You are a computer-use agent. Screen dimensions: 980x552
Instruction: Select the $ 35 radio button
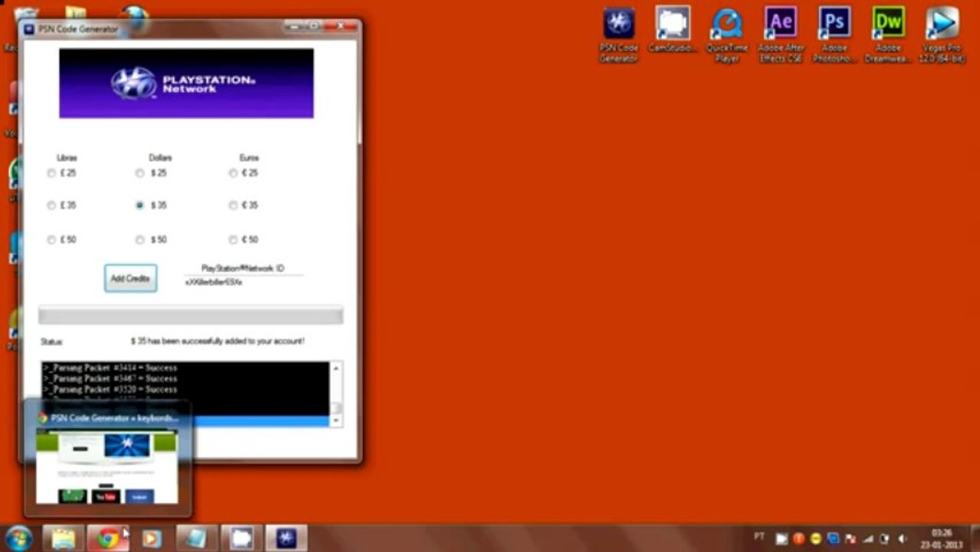coord(139,205)
